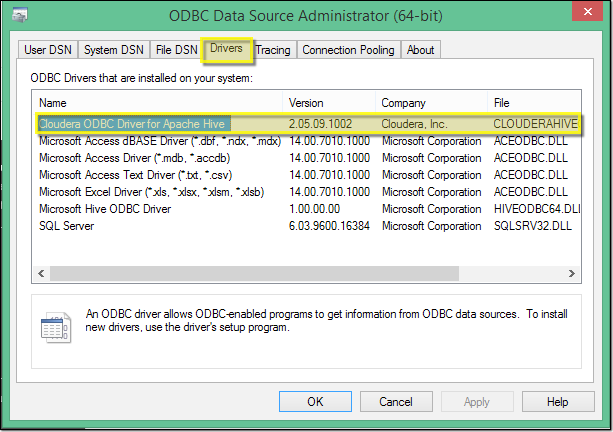Select the File DSN tab
Screen dimensions: 613x432
(x=177, y=50)
